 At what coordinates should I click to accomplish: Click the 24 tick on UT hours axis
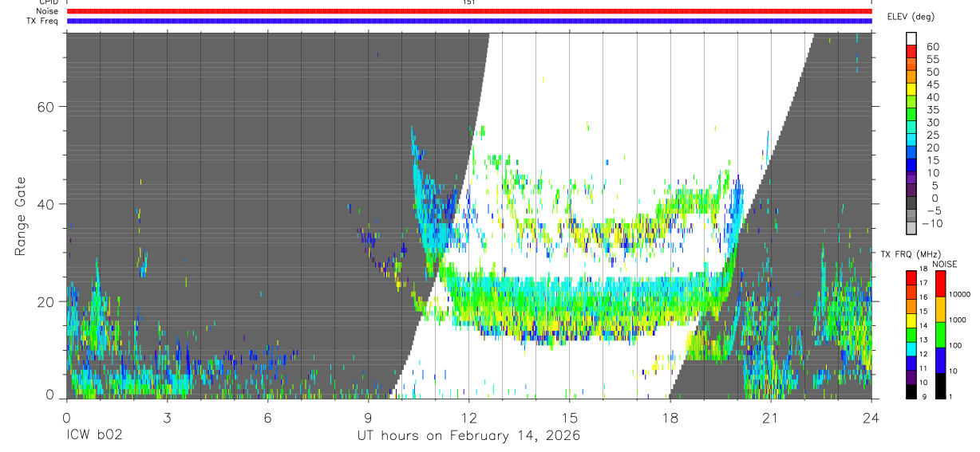tap(871, 418)
